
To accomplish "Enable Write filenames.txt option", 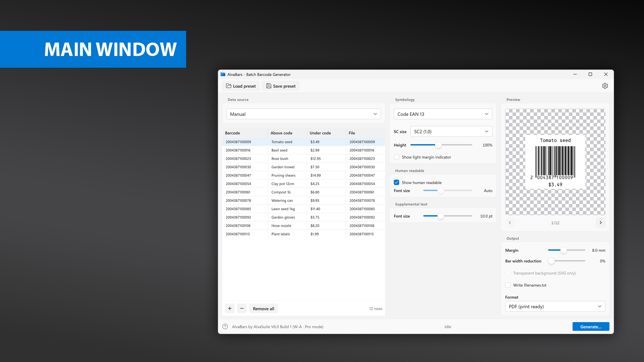I will coord(508,285).
